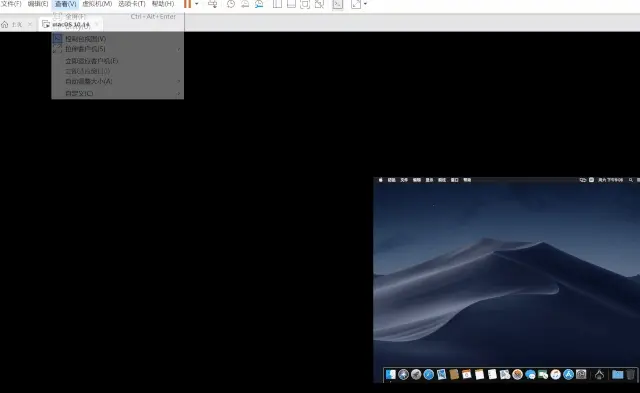Open the 访达 Finder menu in macOS guest
The image size is (640, 393).
391,180
